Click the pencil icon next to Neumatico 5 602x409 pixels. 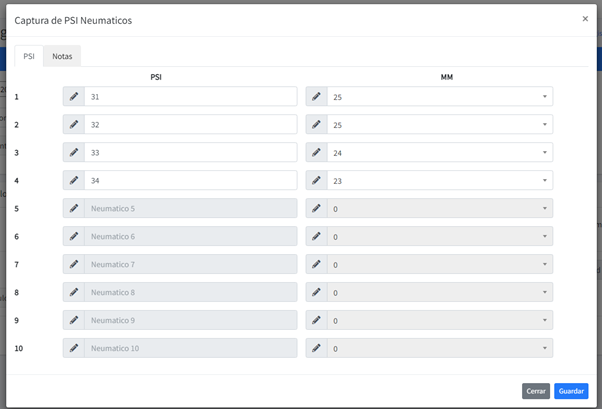(x=73, y=209)
